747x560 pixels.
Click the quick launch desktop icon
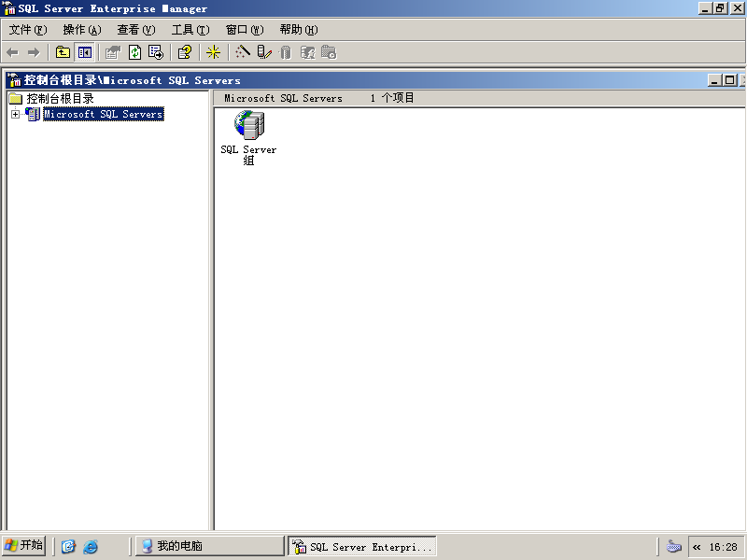point(68,546)
